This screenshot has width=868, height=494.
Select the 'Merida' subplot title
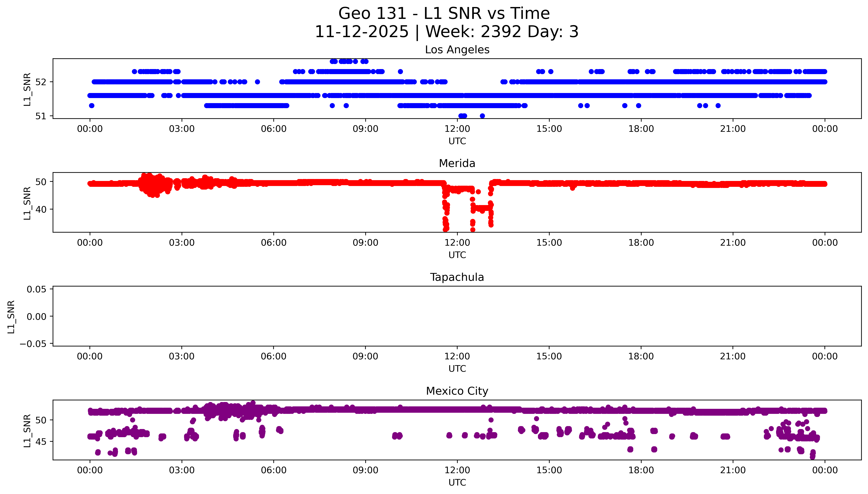(457, 163)
